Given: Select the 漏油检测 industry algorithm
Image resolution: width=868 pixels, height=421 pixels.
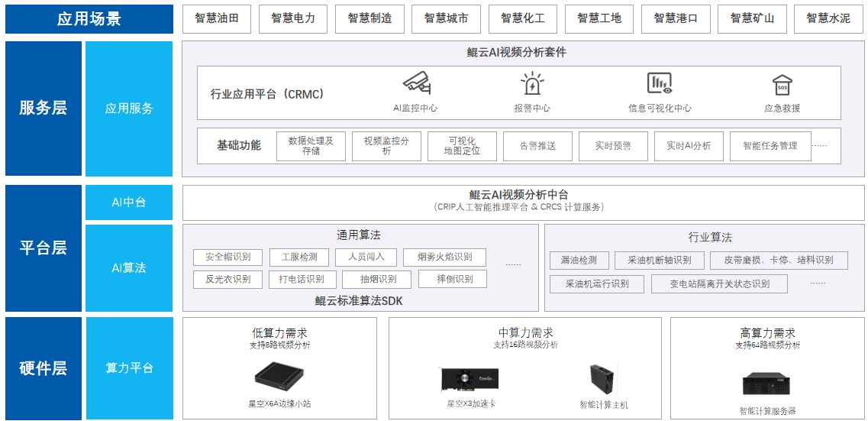Looking at the screenshot, I should (x=579, y=261).
